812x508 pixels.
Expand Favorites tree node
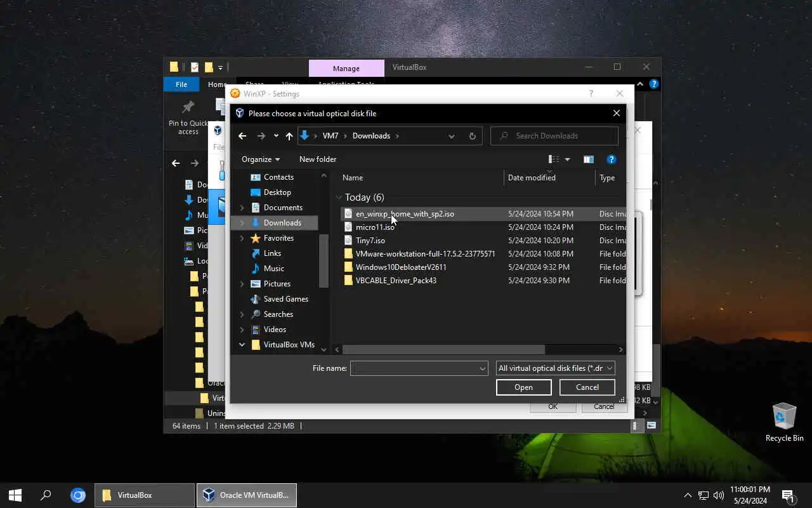pyautogui.click(x=242, y=238)
